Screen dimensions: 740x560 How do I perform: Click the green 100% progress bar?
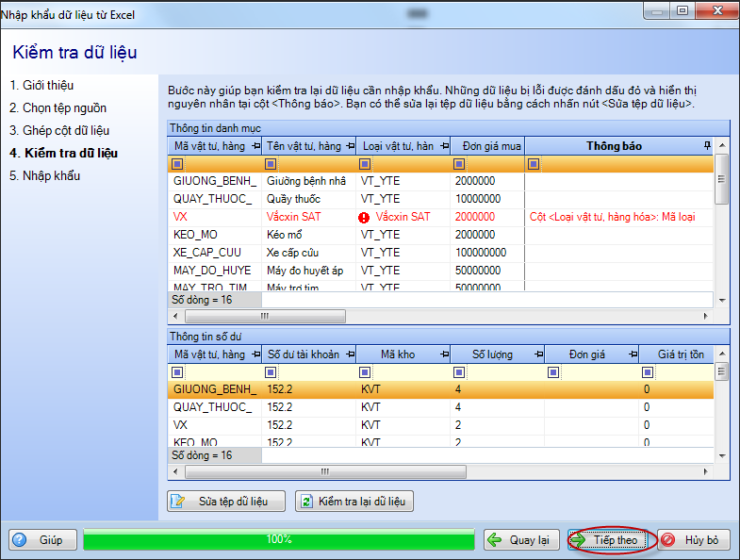pyautogui.click(x=278, y=540)
